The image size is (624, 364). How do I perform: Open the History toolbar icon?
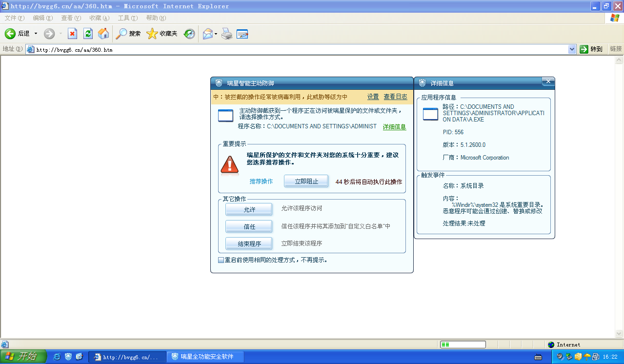point(189,34)
